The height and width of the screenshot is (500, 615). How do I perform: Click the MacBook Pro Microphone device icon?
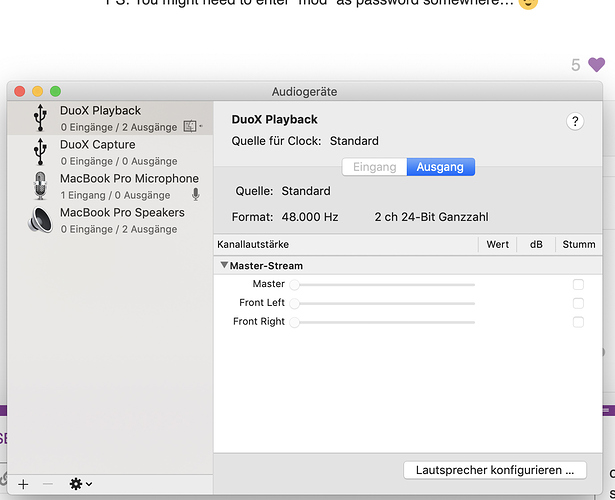(x=40, y=186)
